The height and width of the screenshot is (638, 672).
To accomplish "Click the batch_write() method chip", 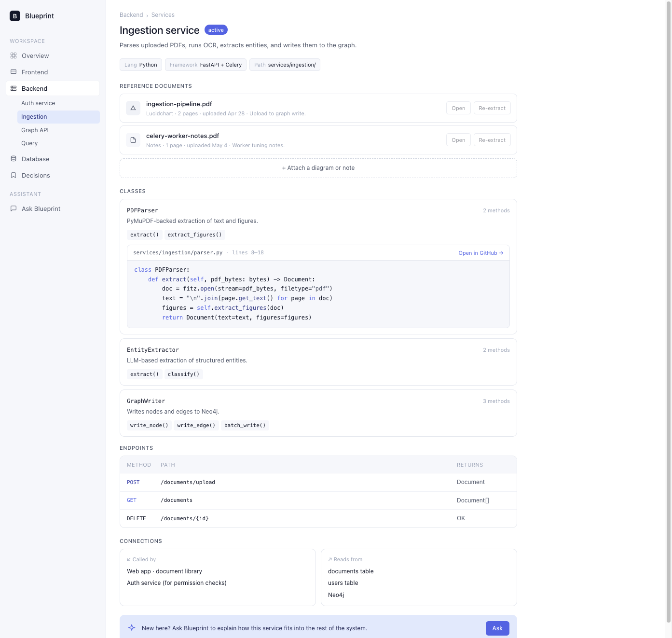I will 245,425.
